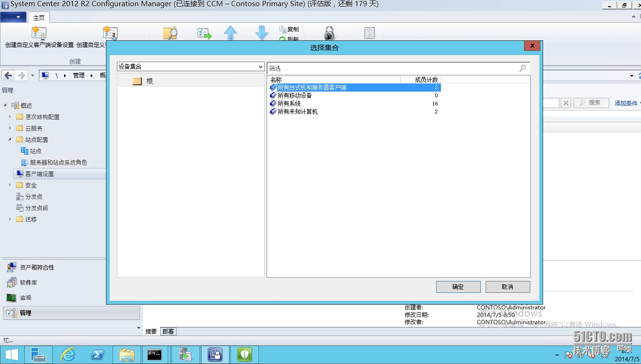Switch to the 主页 ribbon tab
This screenshot has width=641, height=364.
coord(39,18)
